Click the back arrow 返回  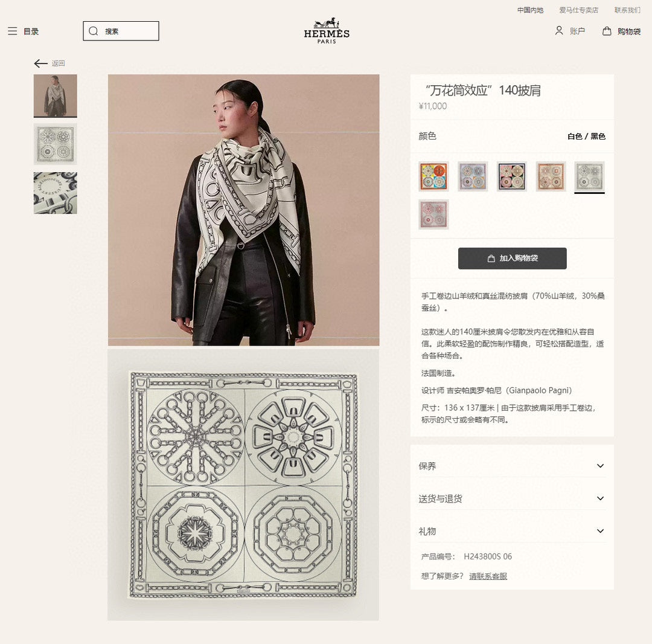point(41,63)
